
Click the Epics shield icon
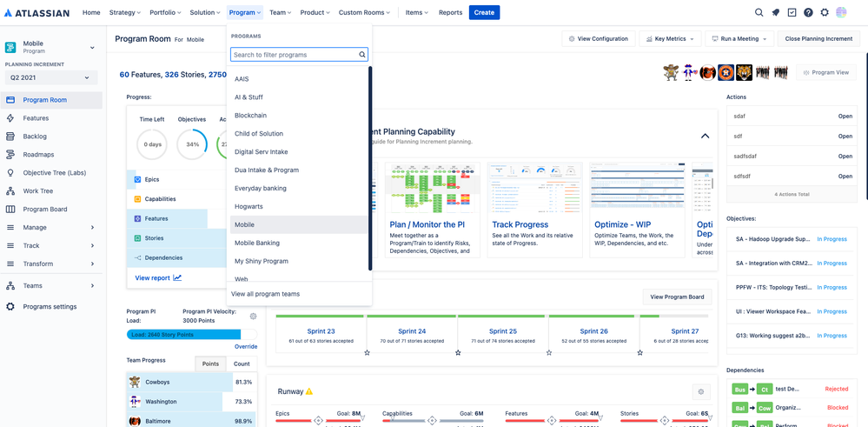point(137,179)
